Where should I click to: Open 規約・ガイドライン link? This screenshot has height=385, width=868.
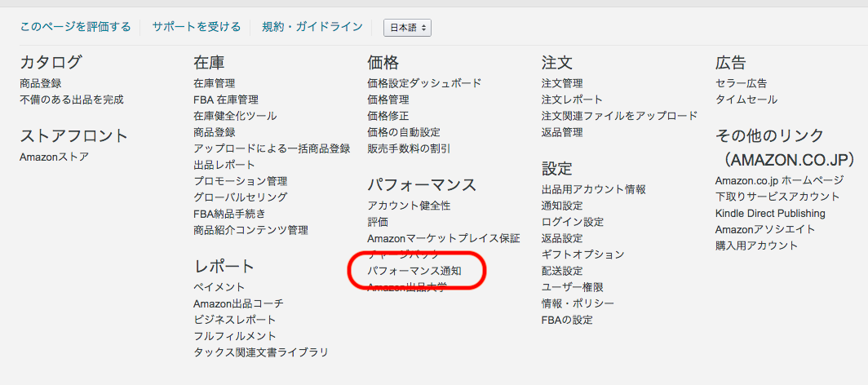pyautogui.click(x=312, y=27)
